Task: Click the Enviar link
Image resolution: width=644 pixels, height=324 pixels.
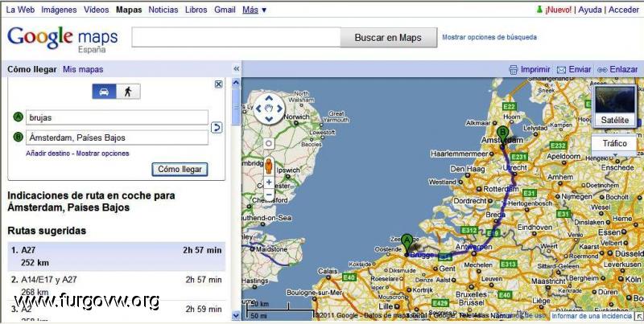Action: coord(580,69)
